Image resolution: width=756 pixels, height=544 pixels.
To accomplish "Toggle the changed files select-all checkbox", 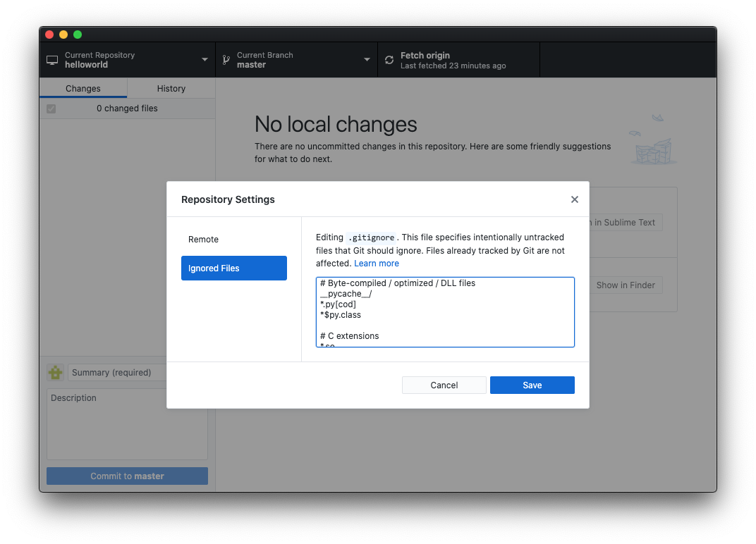I will coord(51,109).
